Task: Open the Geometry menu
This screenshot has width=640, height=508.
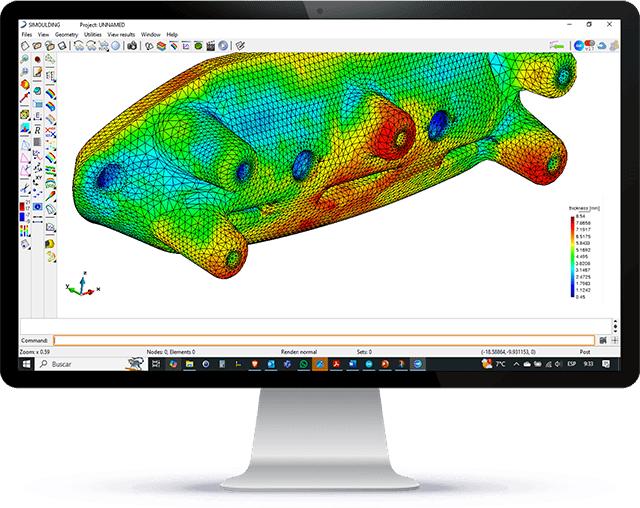Action: tap(67, 34)
